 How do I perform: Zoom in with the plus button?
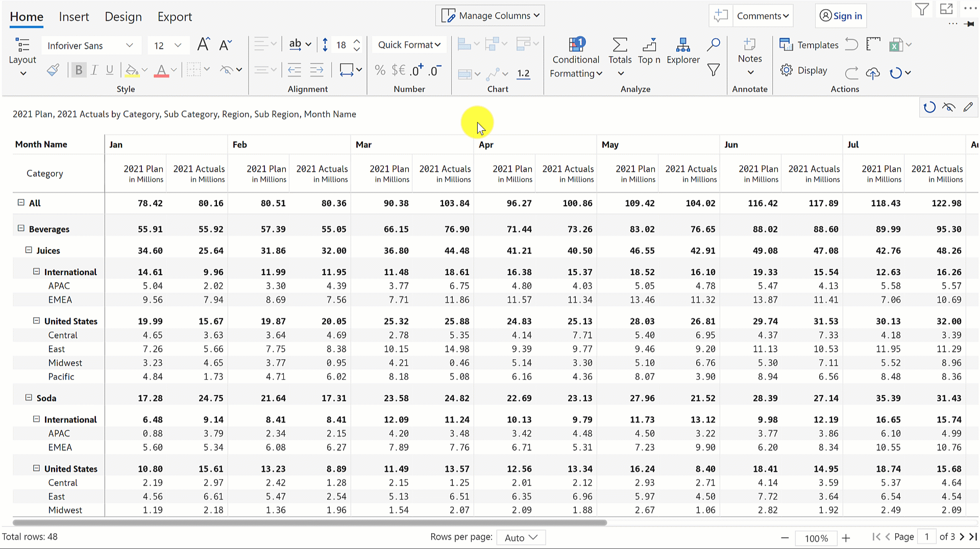coord(846,538)
